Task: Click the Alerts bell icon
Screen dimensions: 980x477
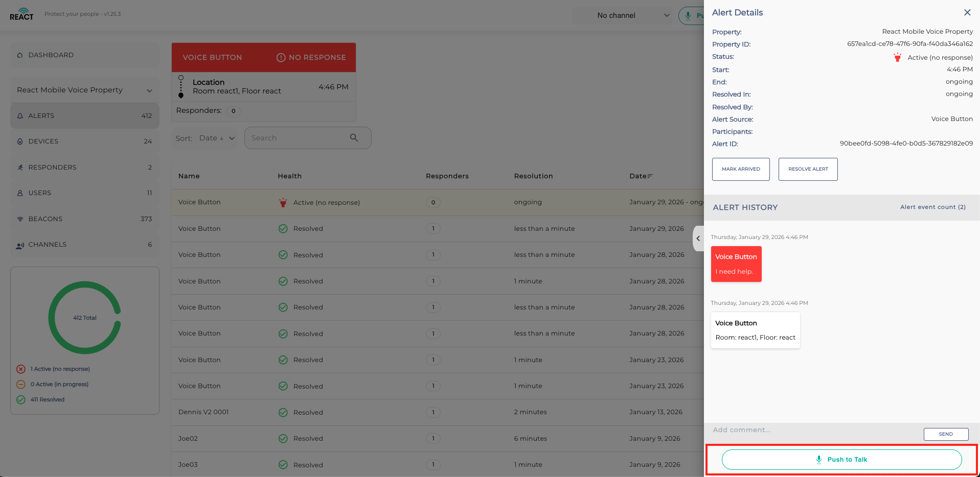Action: click(x=20, y=116)
